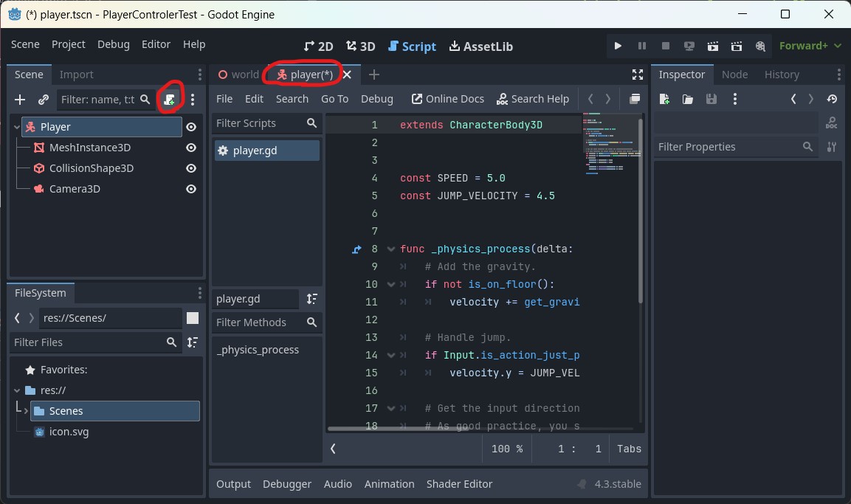The image size is (851, 504).
Task: Run the current scene with the clapperboard icon
Action: coord(712,46)
